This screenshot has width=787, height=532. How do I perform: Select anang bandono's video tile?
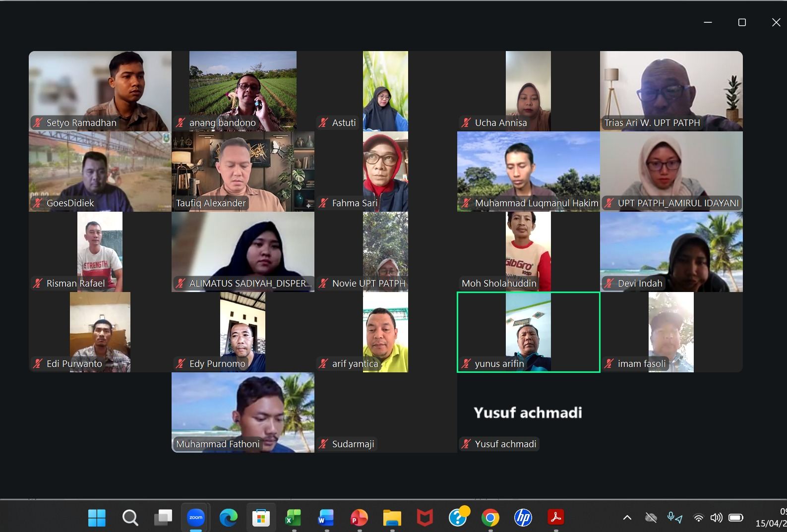(243, 91)
